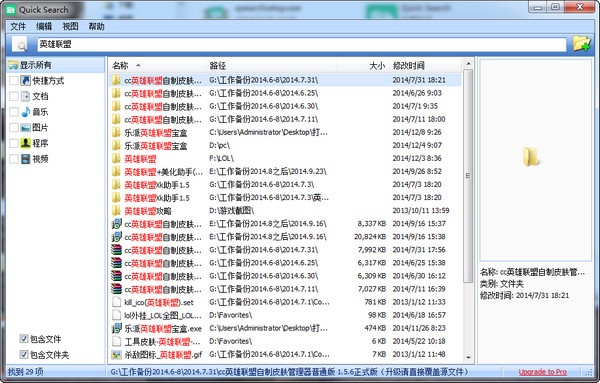Select the row with path F:\LOL\

point(285,158)
